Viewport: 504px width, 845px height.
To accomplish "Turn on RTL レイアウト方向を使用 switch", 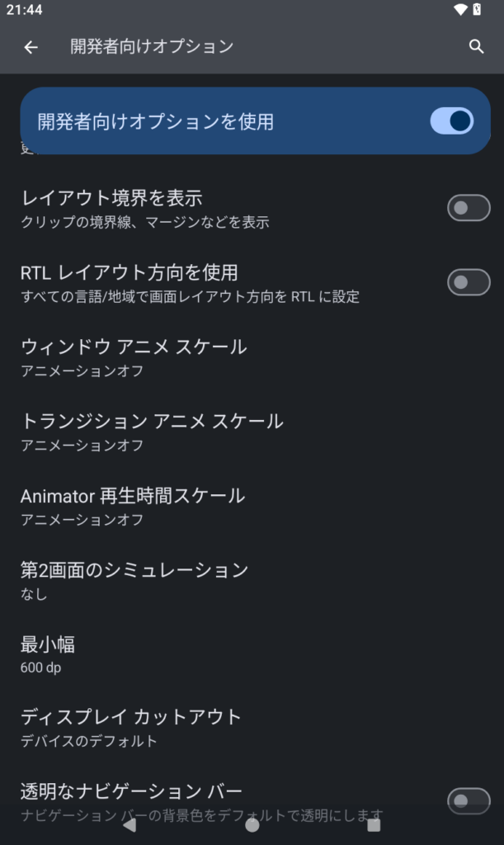I will 469,282.
